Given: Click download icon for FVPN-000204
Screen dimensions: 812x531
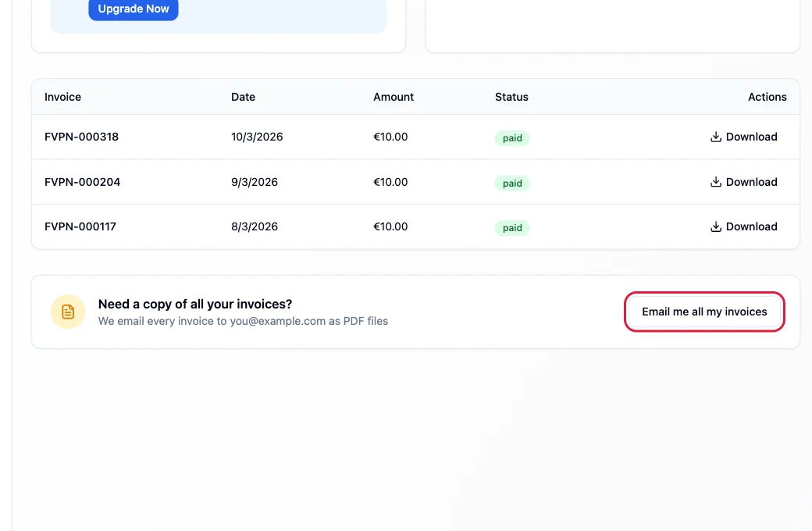Looking at the screenshot, I should tap(716, 182).
